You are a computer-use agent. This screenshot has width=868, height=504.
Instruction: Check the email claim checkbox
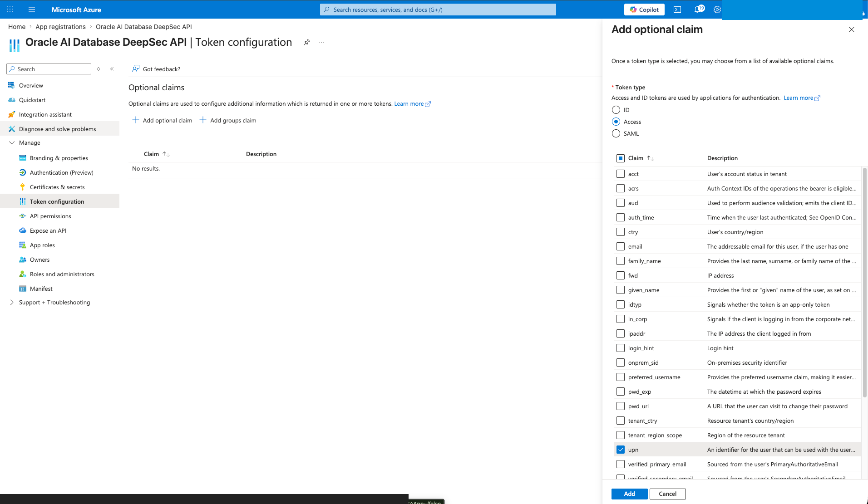click(621, 246)
